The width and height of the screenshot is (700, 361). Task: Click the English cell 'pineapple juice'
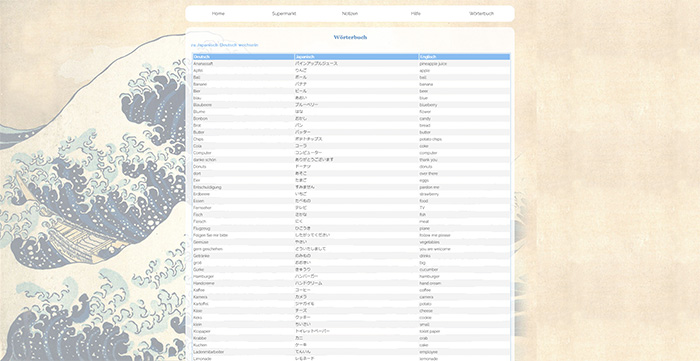click(x=433, y=64)
